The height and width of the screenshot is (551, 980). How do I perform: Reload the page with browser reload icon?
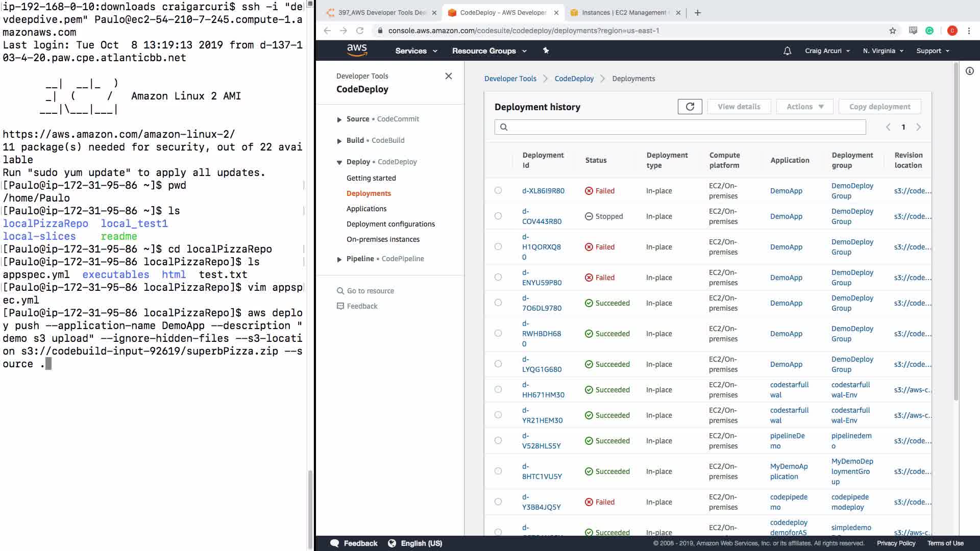click(360, 31)
